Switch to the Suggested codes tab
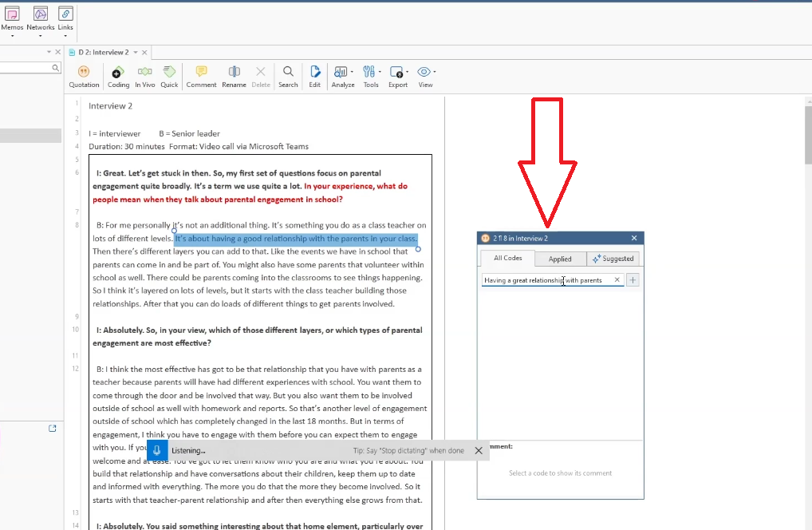The image size is (812, 530). (613, 259)
